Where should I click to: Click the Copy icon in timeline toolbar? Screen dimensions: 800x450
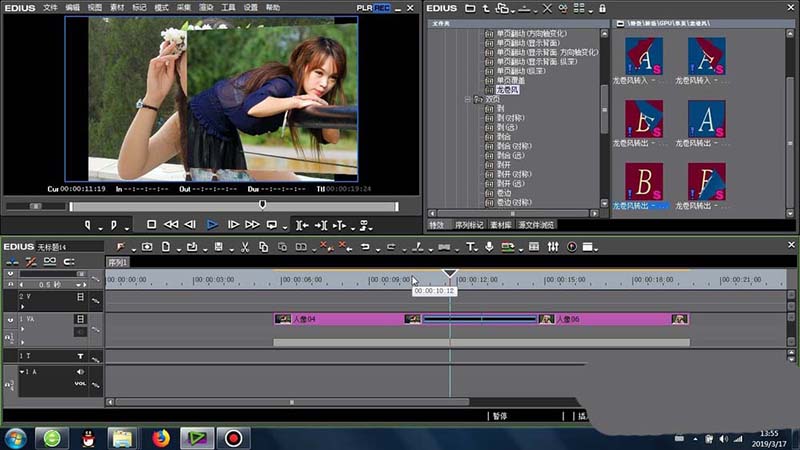coord(263,247)
